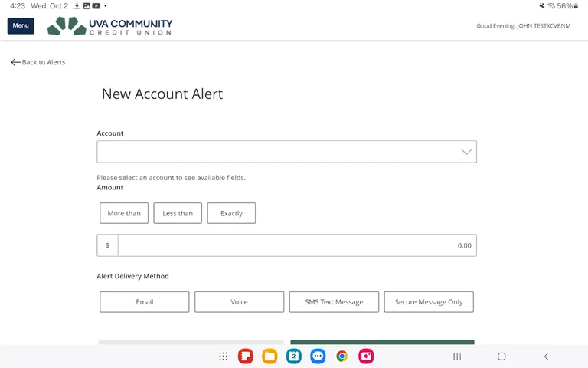Open the Menu button
Image resolution: width=588 pixels, height=368 pixels.
21,25
